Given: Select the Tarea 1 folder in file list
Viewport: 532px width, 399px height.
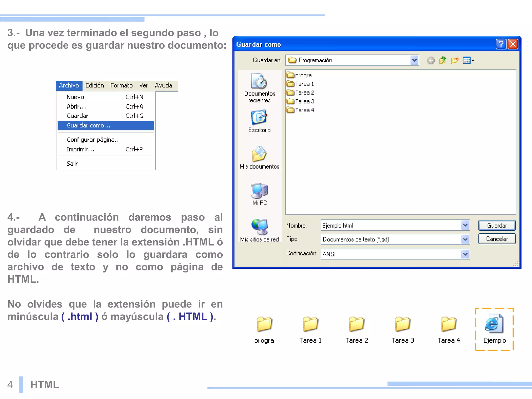Looking at the screenshot, I should pos(300,84).
